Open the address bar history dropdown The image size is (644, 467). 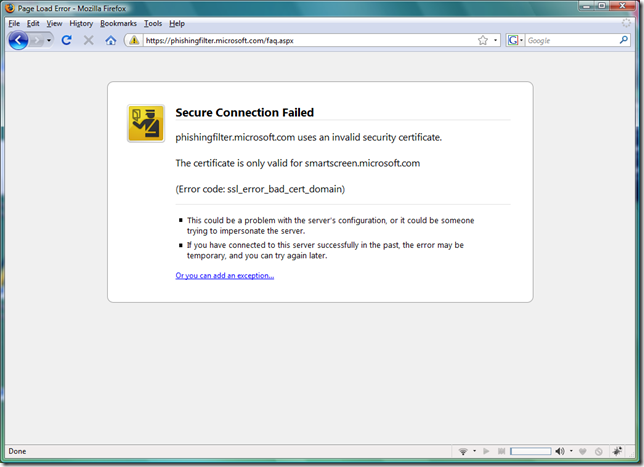[495, 40]
